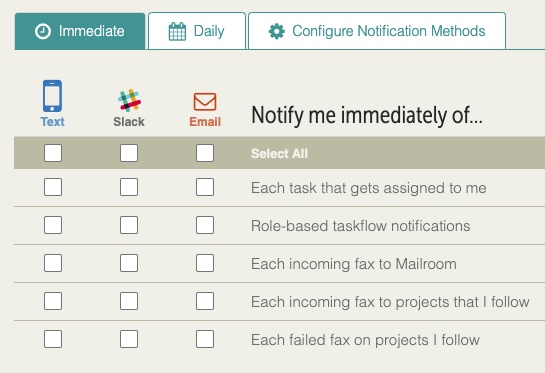Enable Slack for incoming fax to Mailroom

click(x=129, y=263)
